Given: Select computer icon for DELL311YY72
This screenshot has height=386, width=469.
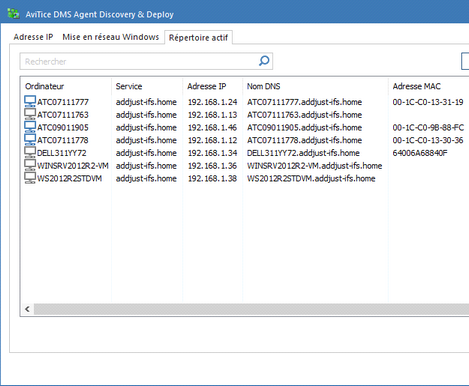Looking at the screenshot, I should (x=30, y=152).
